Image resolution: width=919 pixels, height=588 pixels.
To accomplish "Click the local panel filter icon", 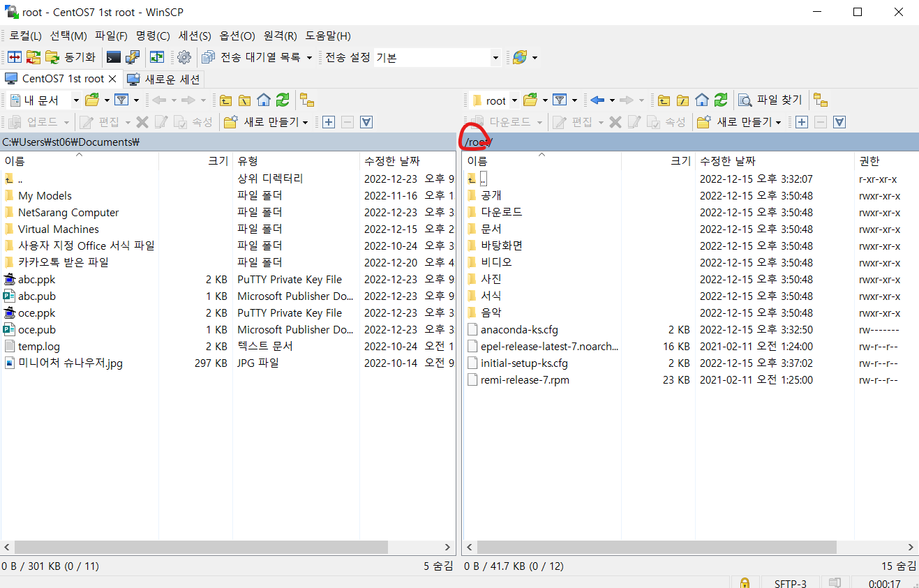I will click(121, 100).
